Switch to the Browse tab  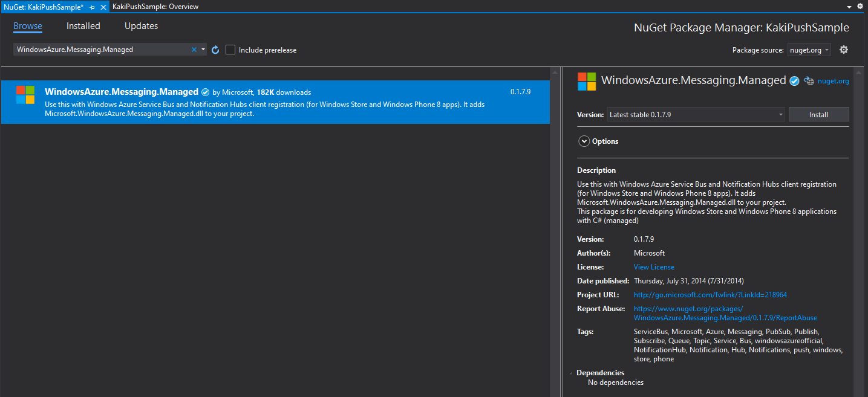coord(28,26)
